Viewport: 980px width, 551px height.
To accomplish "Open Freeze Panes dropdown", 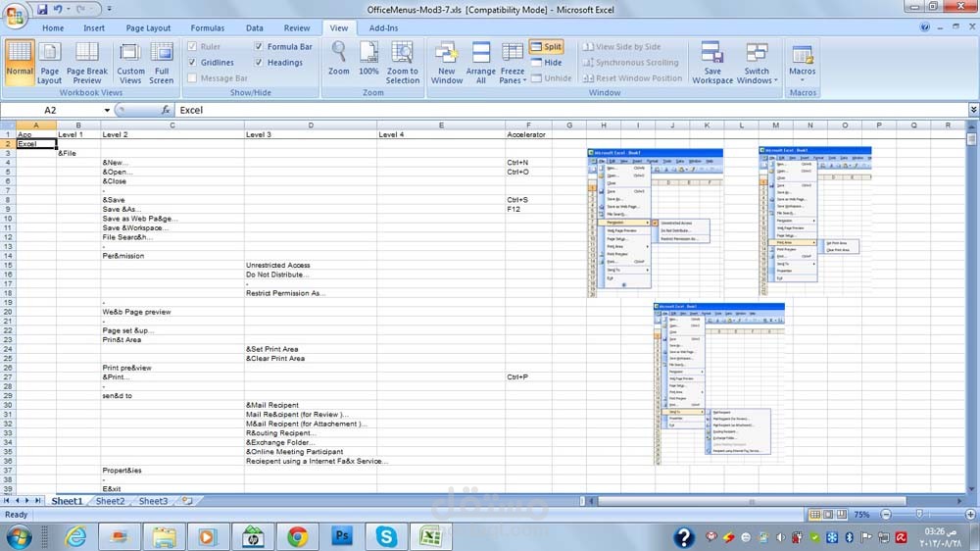I will [x=513, y=63].
